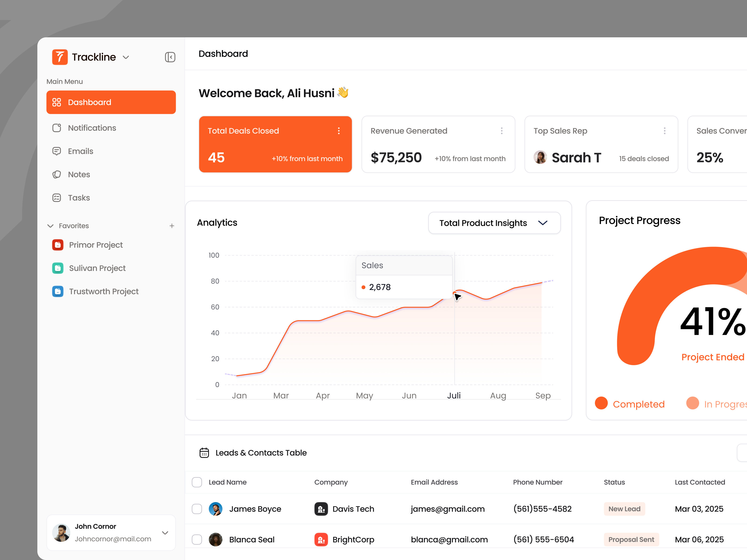747x560 pixels.
Task: Click the In Progress legend color dot
Action: (693, 403)
